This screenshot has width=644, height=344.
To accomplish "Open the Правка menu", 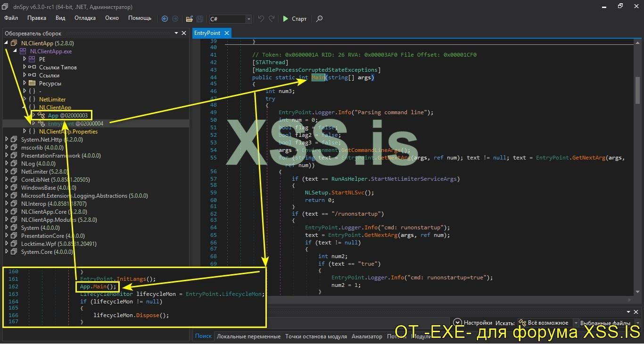I will [37, 18].
